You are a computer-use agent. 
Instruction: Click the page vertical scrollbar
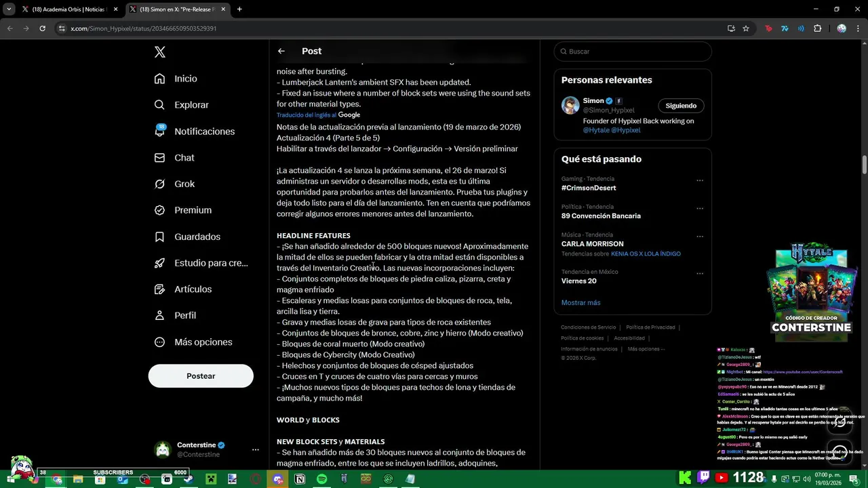(x=865, y=165)
